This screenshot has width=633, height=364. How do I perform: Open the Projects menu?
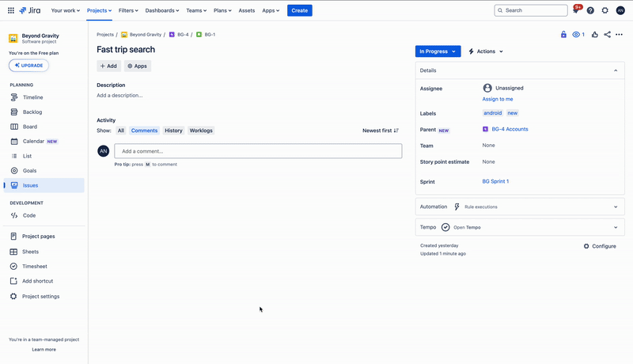[100, 10]
